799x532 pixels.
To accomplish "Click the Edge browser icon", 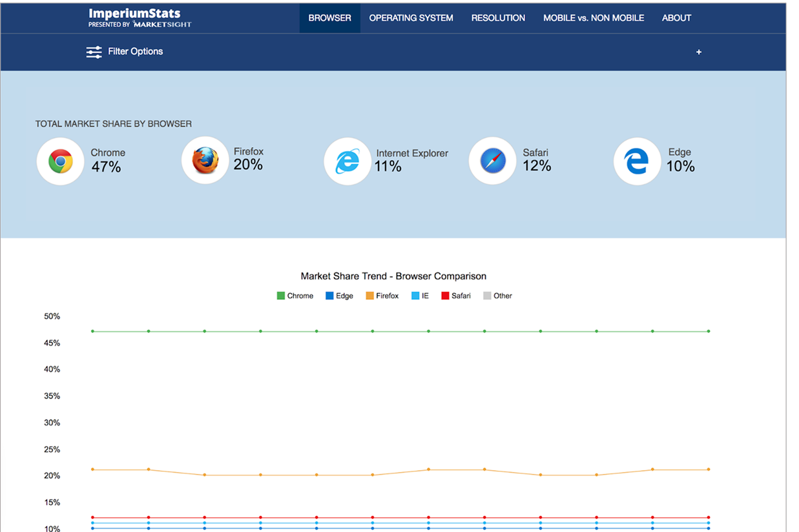I will (638, 161).
